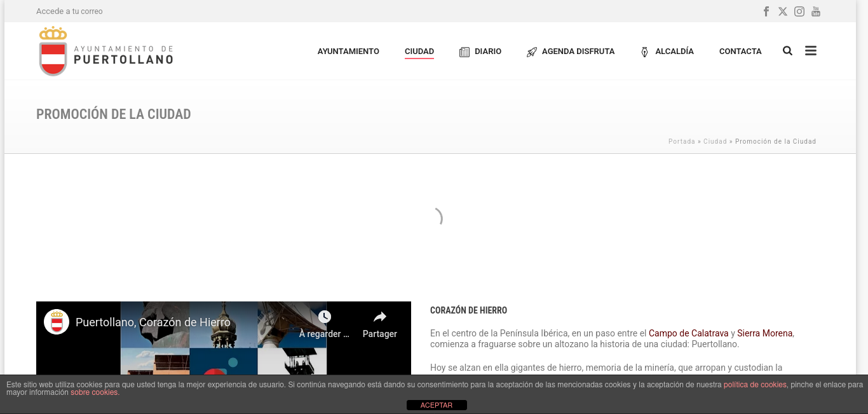Open the Contacta menu item

coord(740,52)
